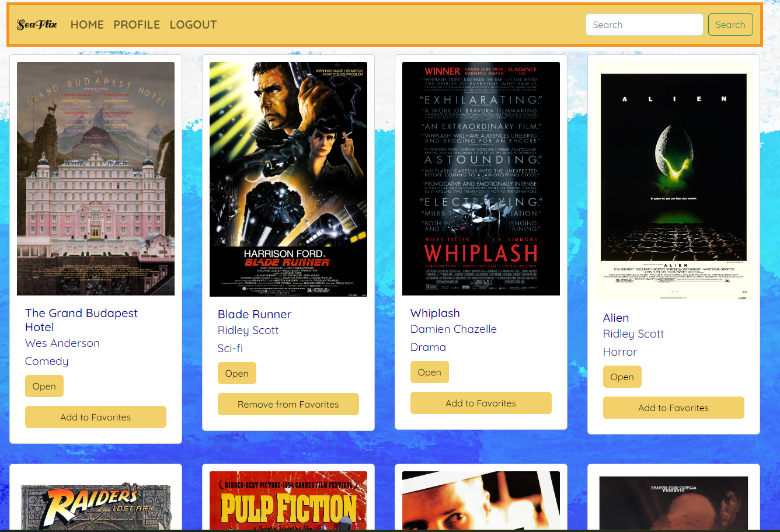Add The Grand Budapest Hotel to favorites
This screenshot has width=780, height=532.
coord(96,417)
